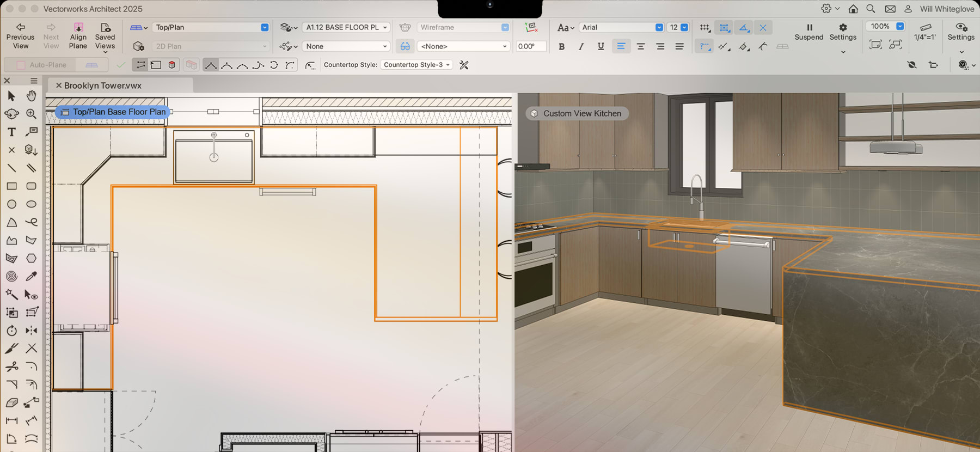The width and height of the screenshot is (980, 452).
Task: Toggle Italic text formatting
Action: [581, 46]
